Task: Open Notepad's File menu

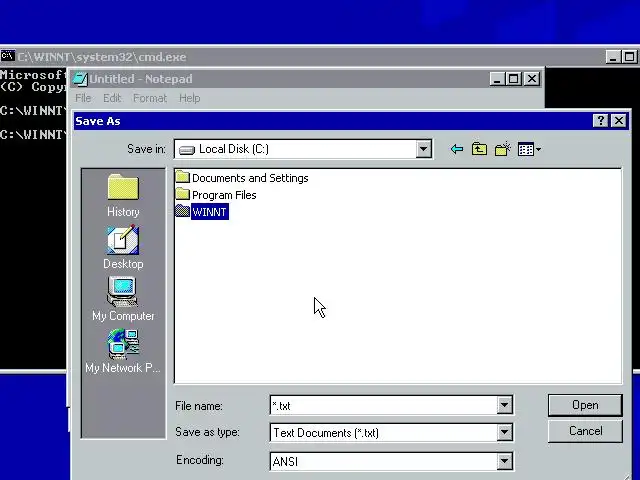Action: click(x=83, y=98)
